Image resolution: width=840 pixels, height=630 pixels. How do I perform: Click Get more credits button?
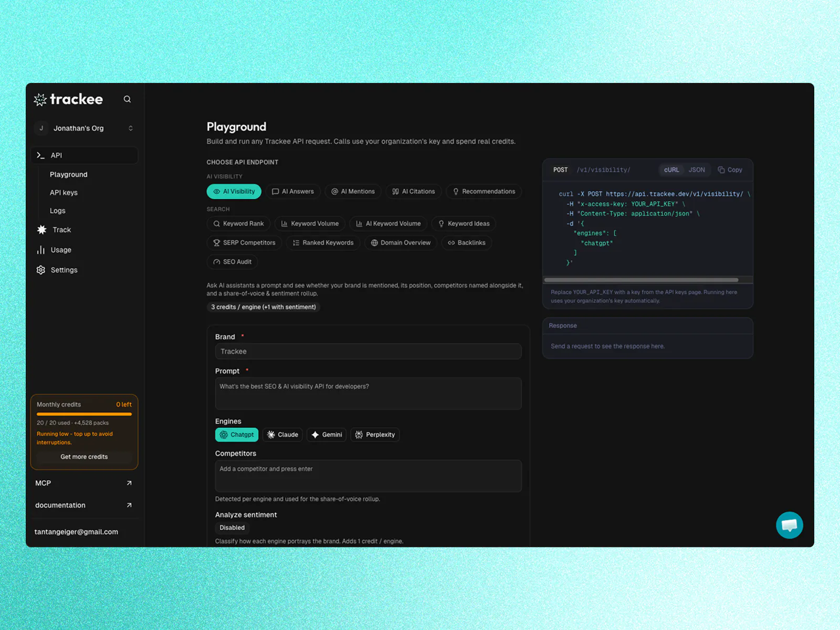pos(84,457)
